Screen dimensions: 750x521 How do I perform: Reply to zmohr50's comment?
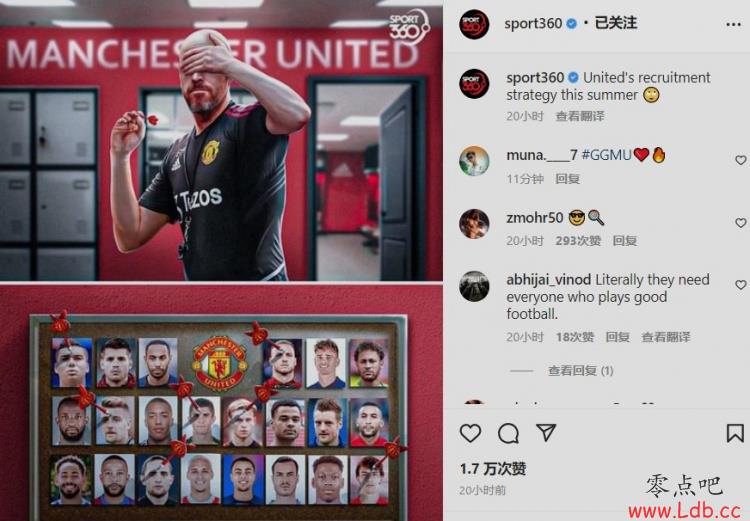(625, 241)
